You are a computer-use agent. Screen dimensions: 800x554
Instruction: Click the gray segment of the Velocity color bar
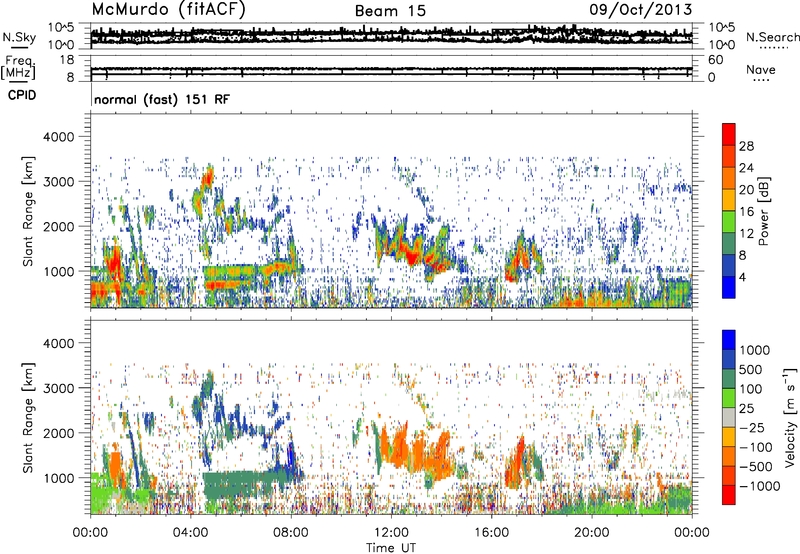pyautogui.click(x=729, y=417)
